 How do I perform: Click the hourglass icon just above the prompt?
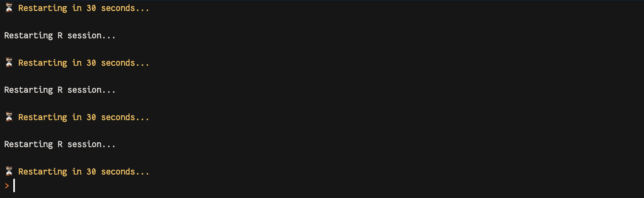[9, 171]
